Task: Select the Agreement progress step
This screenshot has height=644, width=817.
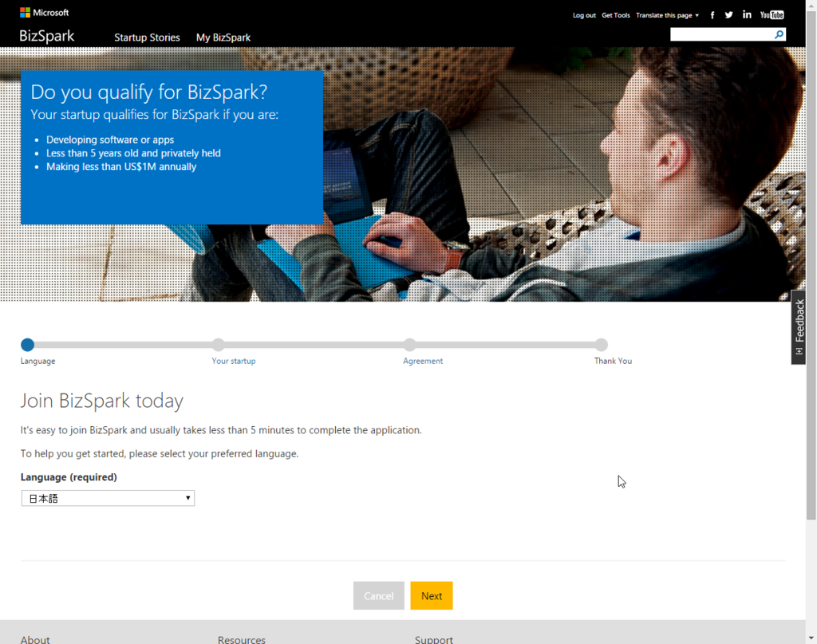Action: point(423,361)
